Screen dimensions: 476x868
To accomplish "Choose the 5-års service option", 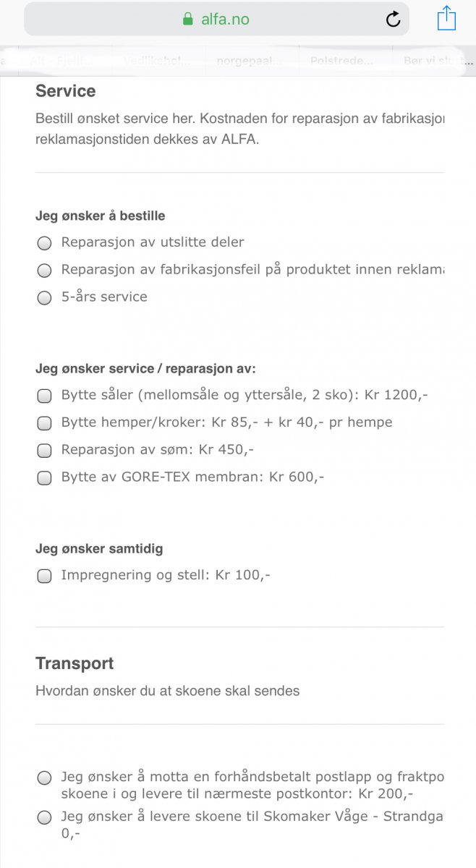I will (44, 297).
